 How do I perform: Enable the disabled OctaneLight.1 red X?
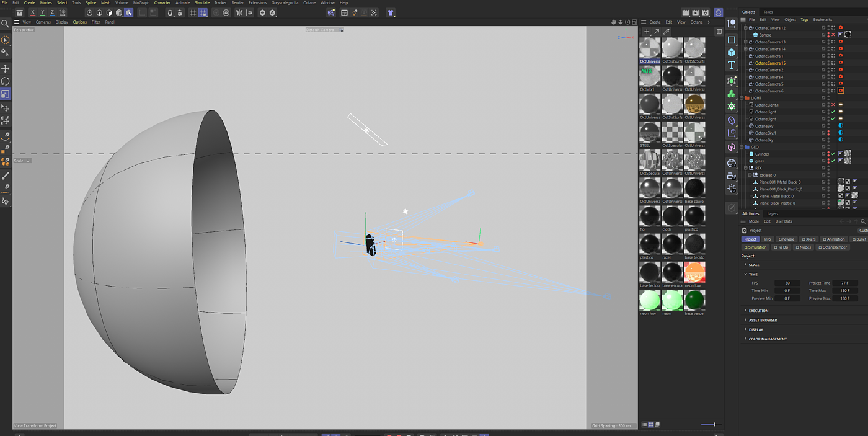833,105
